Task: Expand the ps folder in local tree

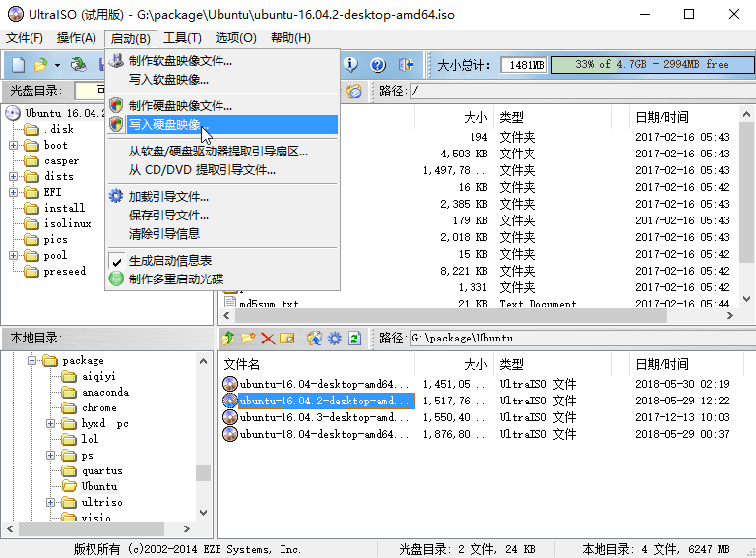Action: [50, 455]
